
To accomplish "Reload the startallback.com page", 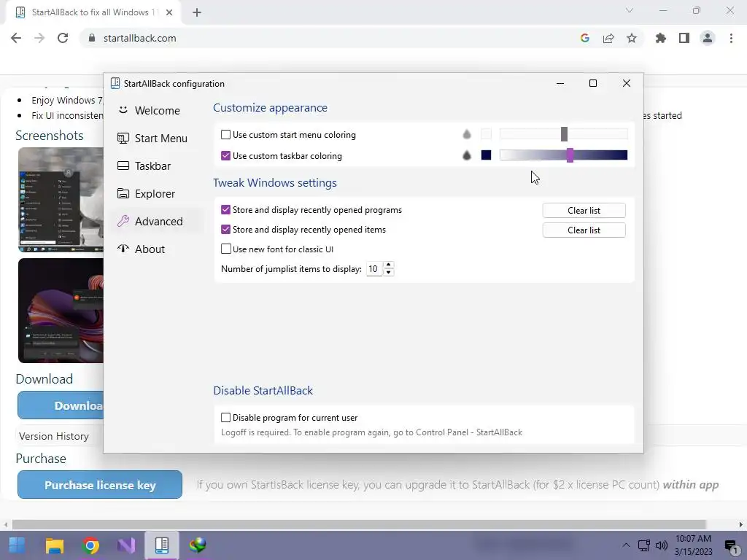I will (x=63, y=38).
